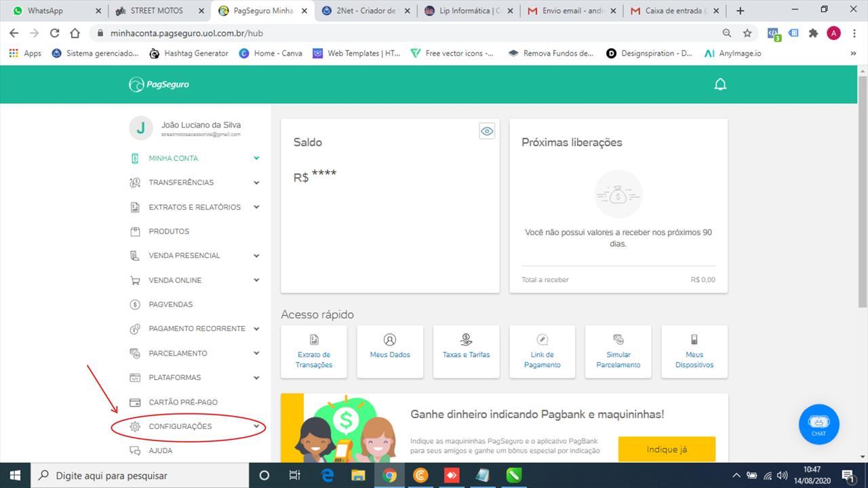The image size is (868, 488).
Task: Open the PagVendas menu item
Action: [x=171, y=305]
